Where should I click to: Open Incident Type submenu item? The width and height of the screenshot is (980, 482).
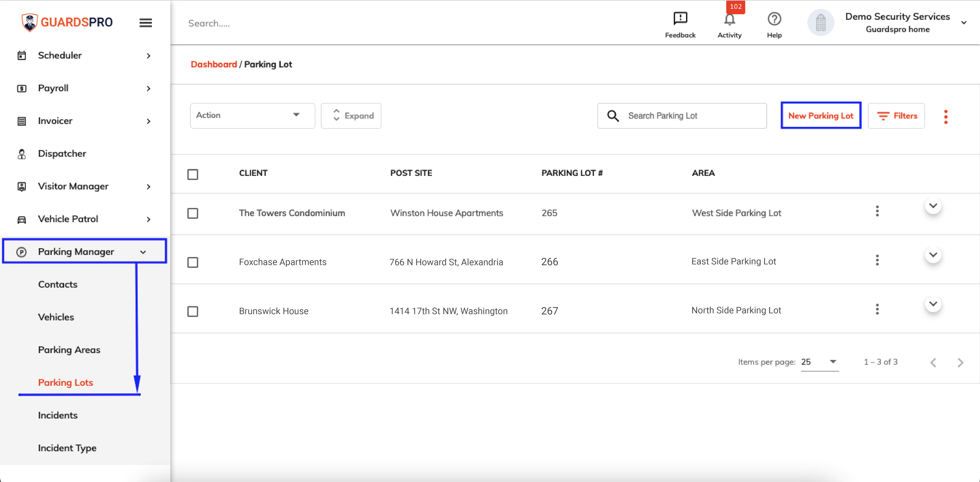[x=67, y=448]
